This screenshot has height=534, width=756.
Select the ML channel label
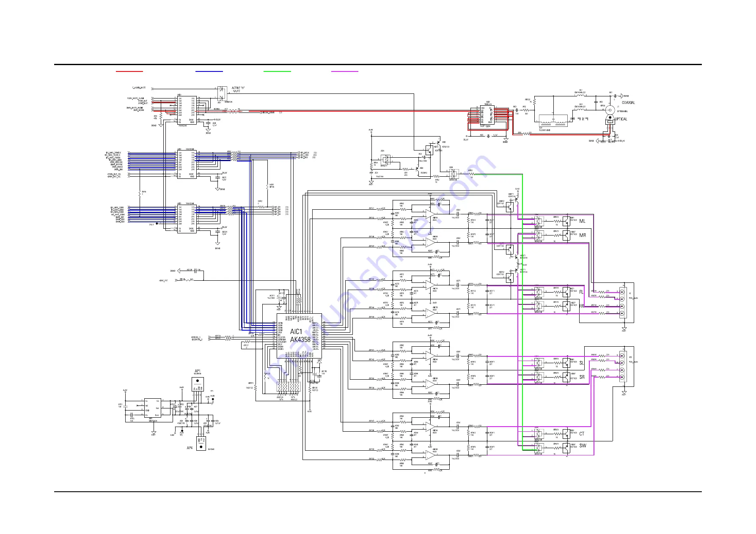click(x=583, y=221)
